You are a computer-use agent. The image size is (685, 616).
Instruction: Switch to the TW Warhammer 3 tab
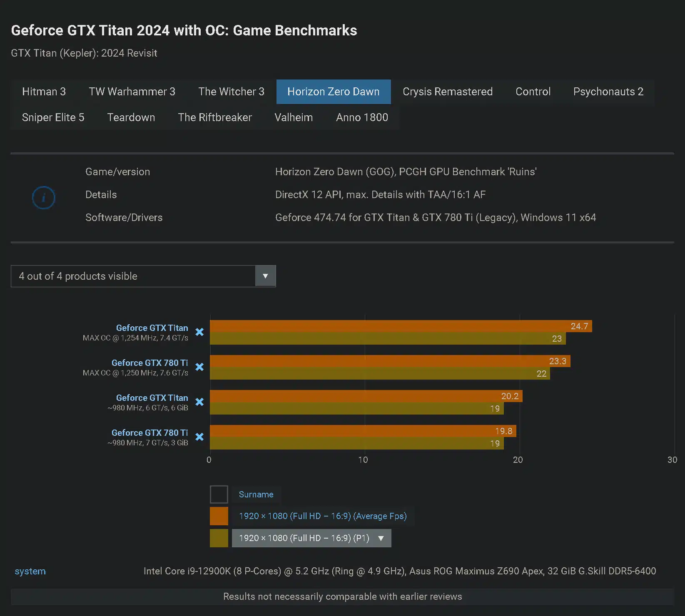(132, 92)
